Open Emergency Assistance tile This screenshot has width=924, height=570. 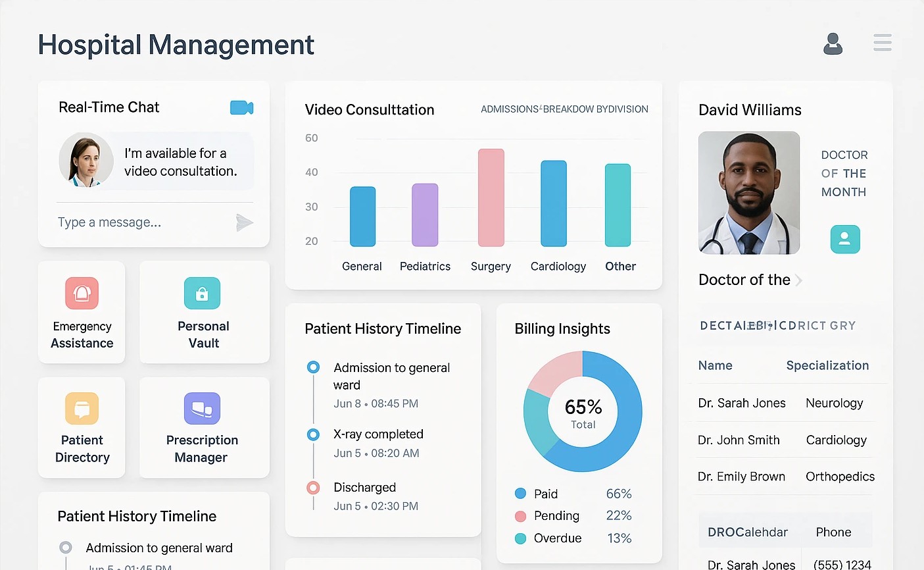pos(82,312)
